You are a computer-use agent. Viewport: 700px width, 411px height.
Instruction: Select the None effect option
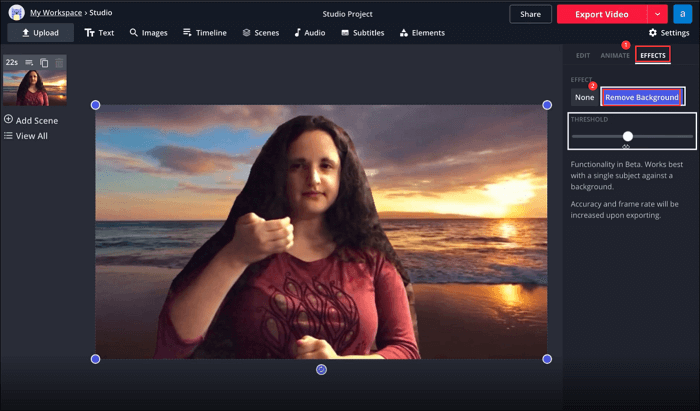[584, 97]
